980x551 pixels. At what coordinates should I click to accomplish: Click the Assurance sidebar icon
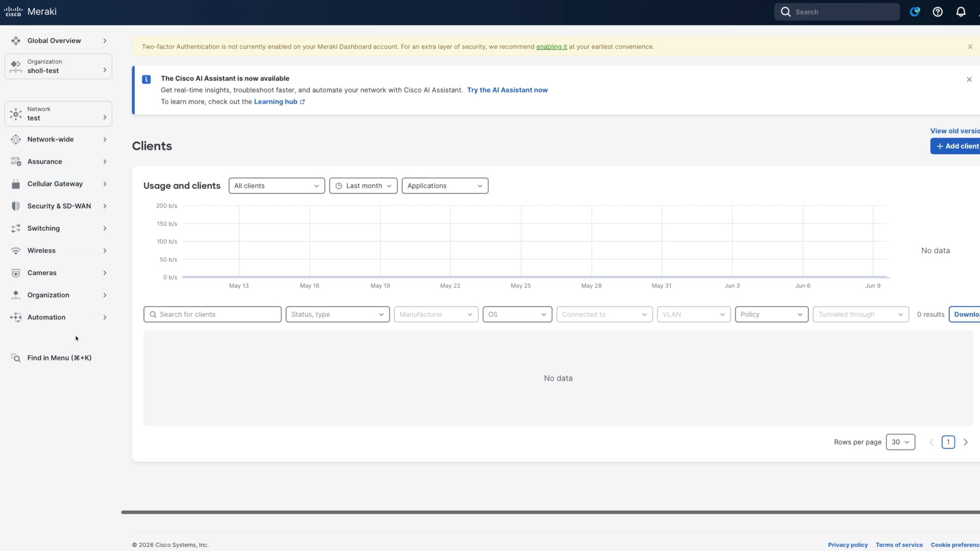(16, 162)
